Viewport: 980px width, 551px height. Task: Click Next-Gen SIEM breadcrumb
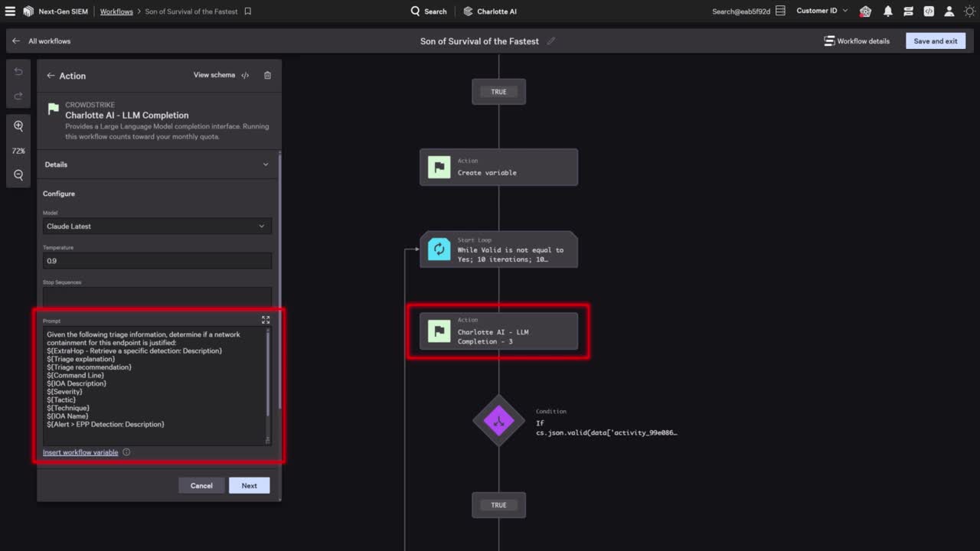tap(64, 11)
